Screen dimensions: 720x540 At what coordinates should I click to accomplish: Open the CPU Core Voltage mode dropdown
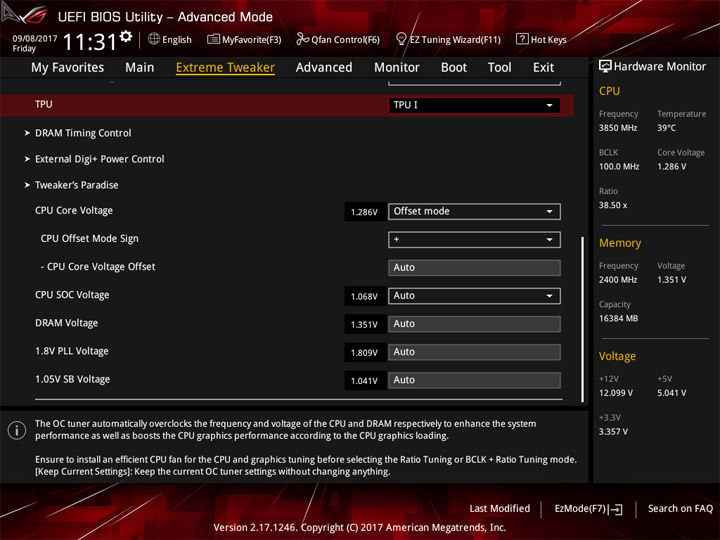pos(474,212)
